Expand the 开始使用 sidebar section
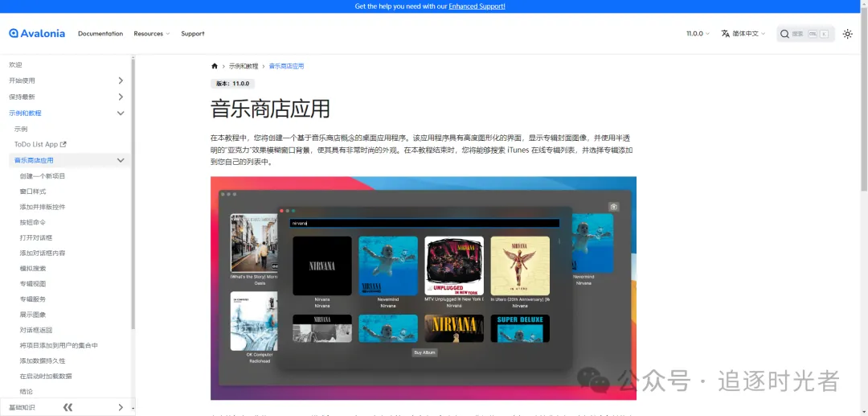The height and width of the screenshot is (416, 868). coord(66,80)
